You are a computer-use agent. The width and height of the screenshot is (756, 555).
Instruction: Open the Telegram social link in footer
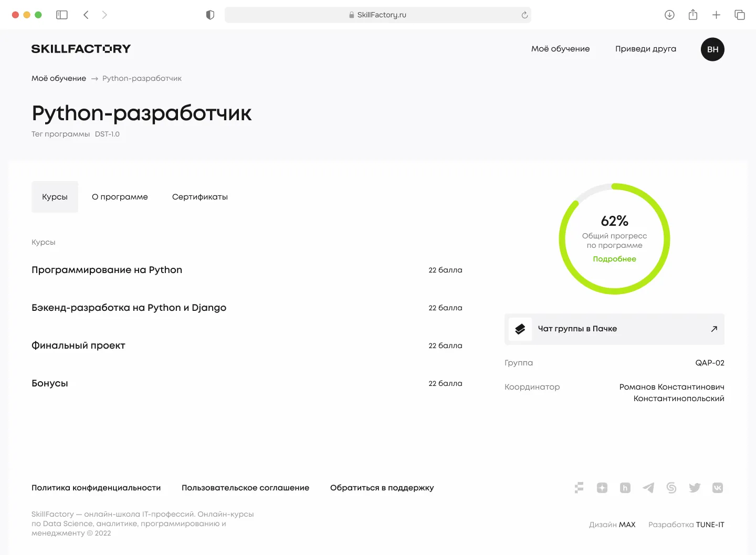648,488
